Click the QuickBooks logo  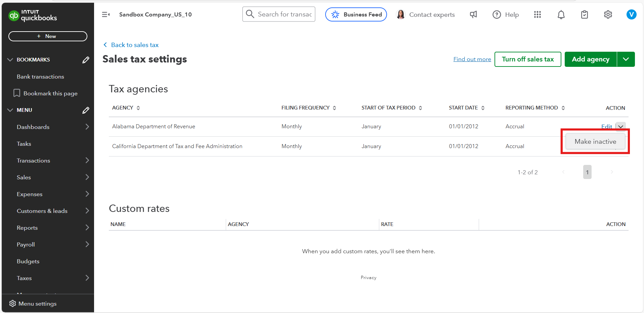[x=33, y=15]
